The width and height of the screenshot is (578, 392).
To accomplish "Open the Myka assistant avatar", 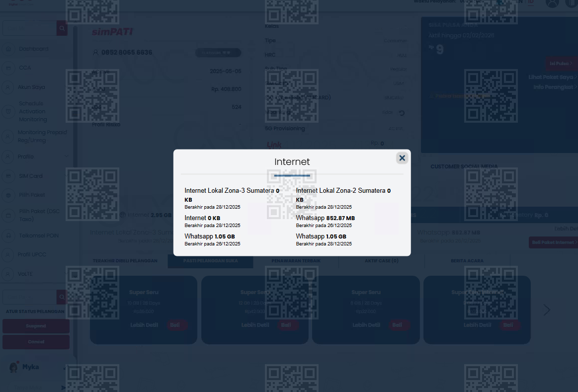I will [13, 367].
